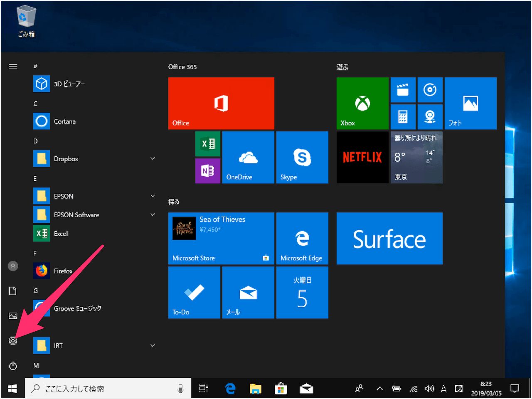Open Mail from the taskbar
Screen dimensions: 532x399
tap(306, 389)
